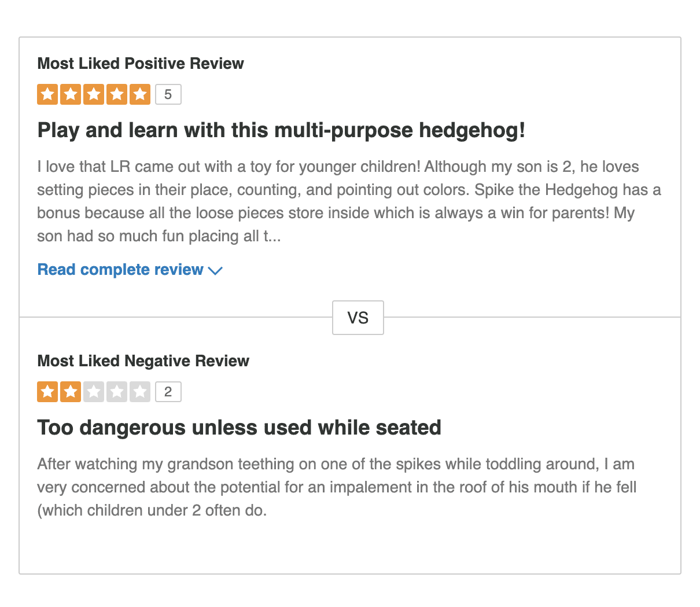Expand the Read complete review chevron
The width and height of the screenshot is (700, 607).
(x=216, y=270)
